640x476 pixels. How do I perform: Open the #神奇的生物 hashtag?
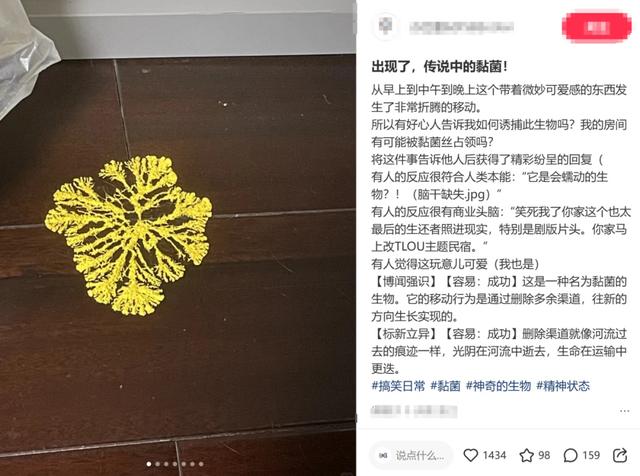498,386
